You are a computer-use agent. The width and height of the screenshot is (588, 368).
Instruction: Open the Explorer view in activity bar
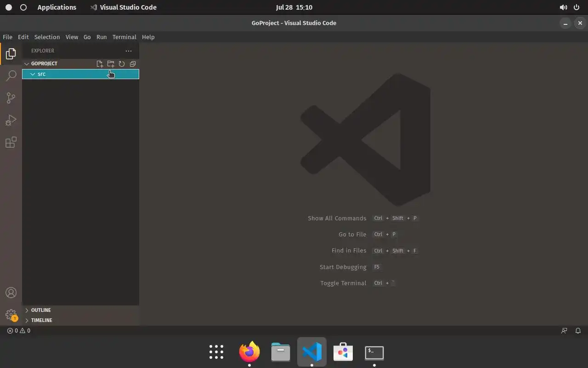tap(11, 54)
